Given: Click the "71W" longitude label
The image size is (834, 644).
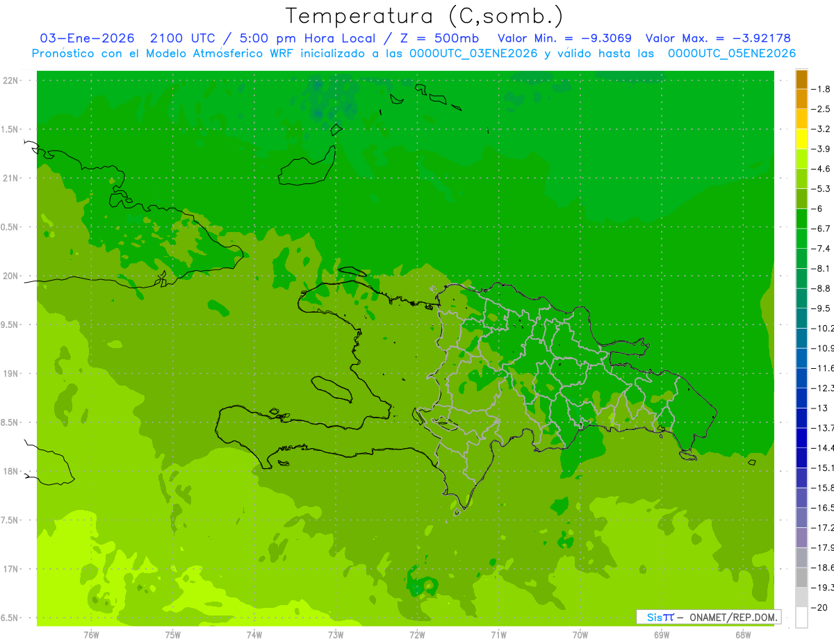Looking at the screenshot, I should [x=498, y=634].
